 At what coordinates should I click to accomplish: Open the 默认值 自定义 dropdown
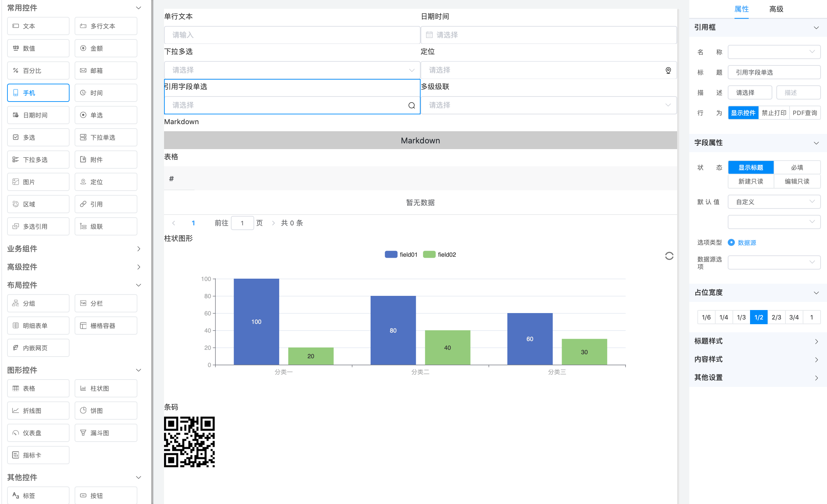point(774,202)
